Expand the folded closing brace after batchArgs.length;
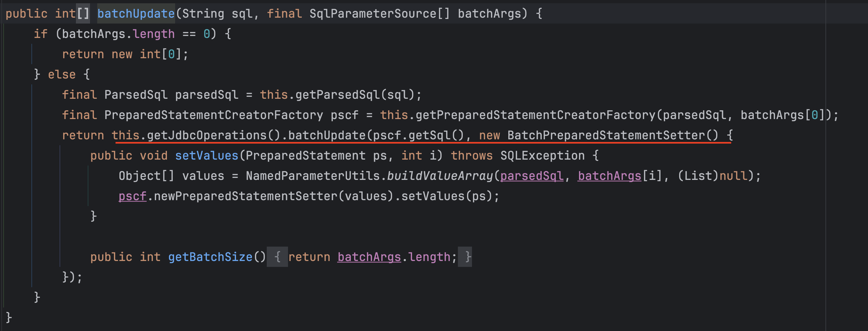The height and width of the screenshot is (331, 868). [x=465, y=257]
